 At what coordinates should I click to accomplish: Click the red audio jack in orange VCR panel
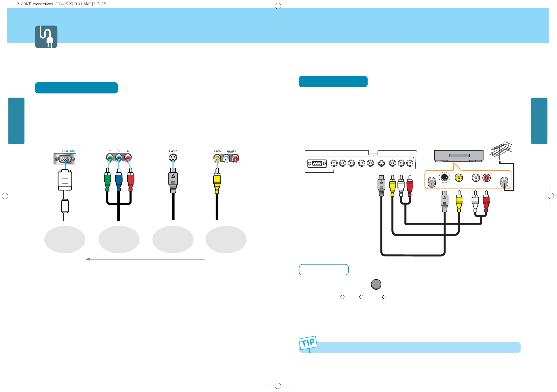[486, 178]
